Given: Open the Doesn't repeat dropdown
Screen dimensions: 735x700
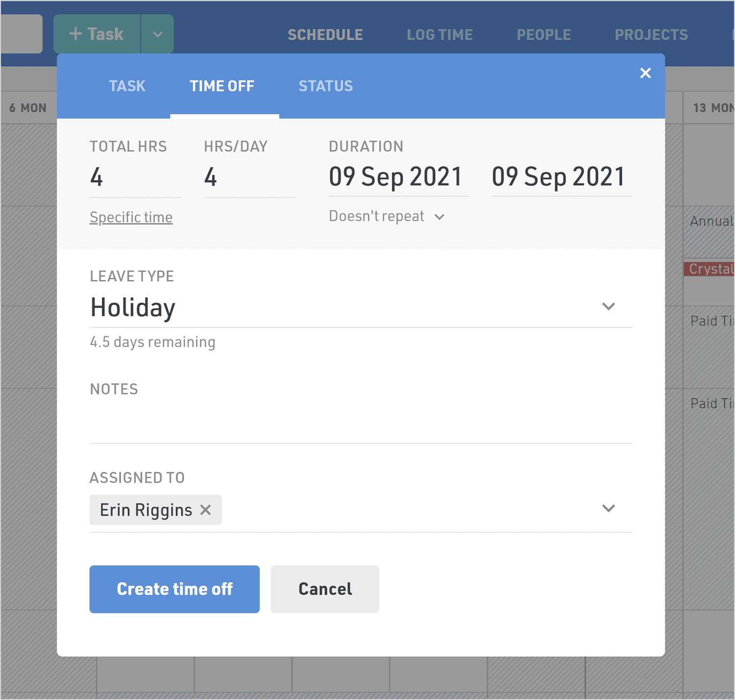Looking at the screenshot, I should click(387, 217).
